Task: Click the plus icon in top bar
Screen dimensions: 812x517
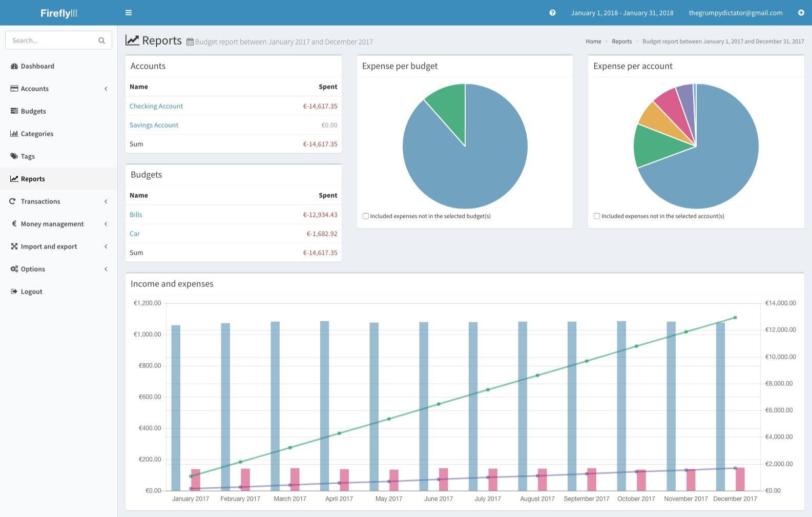Action: [x=801, y=13]
